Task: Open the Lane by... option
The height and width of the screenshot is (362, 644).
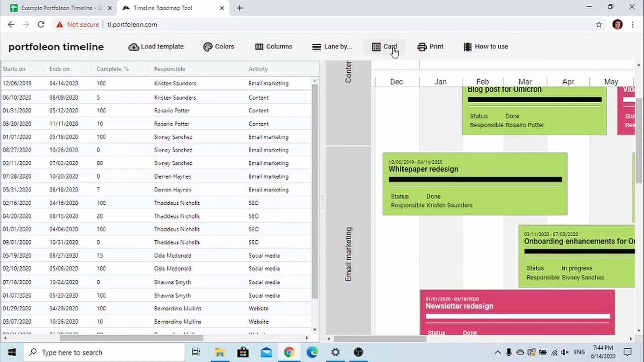Action: pos(332,47)
